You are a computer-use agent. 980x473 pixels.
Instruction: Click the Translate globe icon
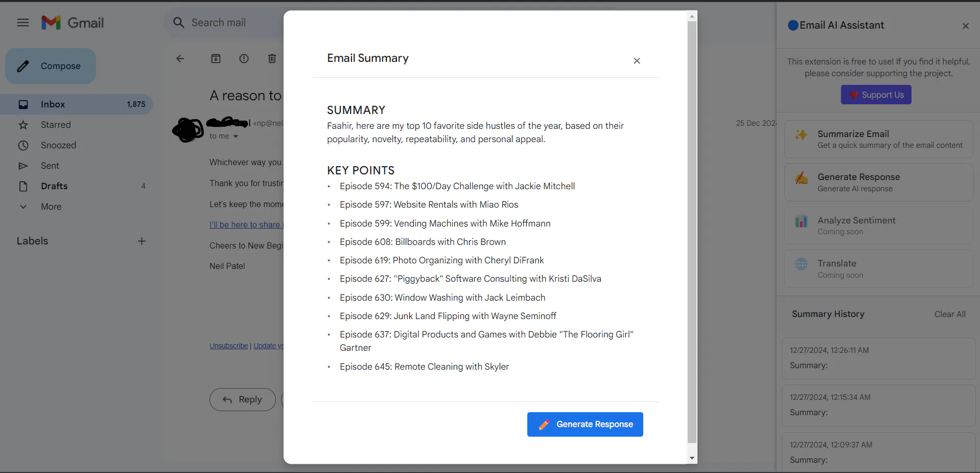(801, 264)
